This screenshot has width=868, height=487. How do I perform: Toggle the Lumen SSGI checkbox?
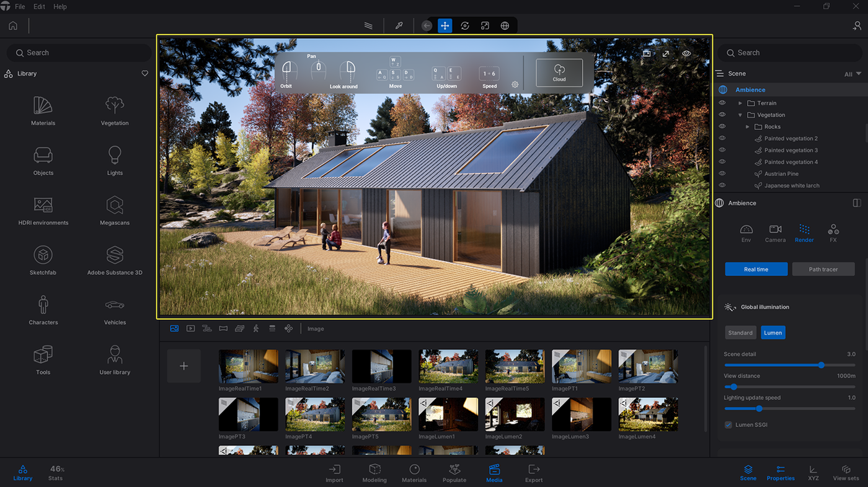(x=728, y=425)
